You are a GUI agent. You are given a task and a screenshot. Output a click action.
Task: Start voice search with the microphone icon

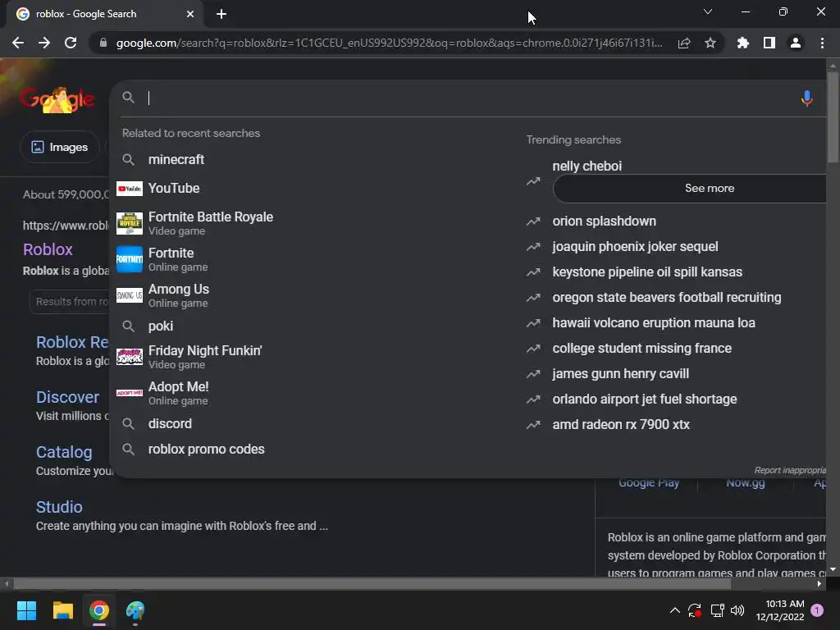click(807, 98)
